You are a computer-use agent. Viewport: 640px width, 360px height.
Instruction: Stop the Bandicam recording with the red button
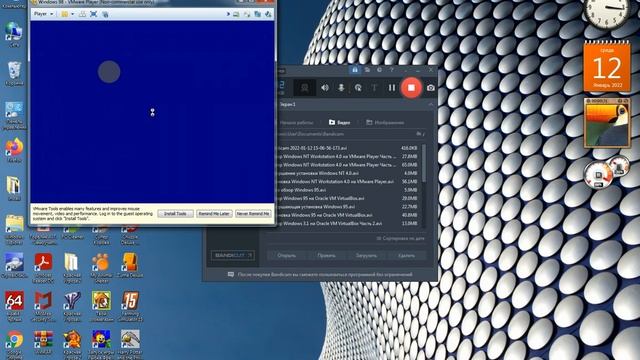(411, 87)
